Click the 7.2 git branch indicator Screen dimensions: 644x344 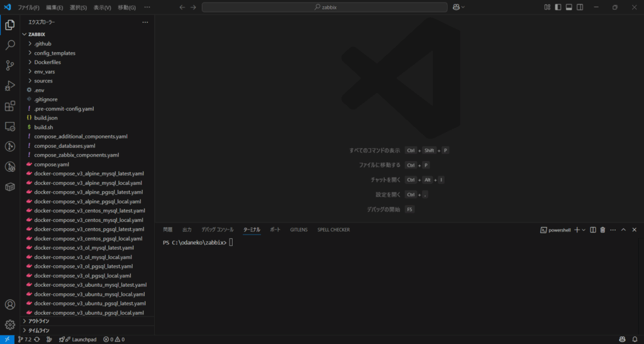[x=25, y=340]
